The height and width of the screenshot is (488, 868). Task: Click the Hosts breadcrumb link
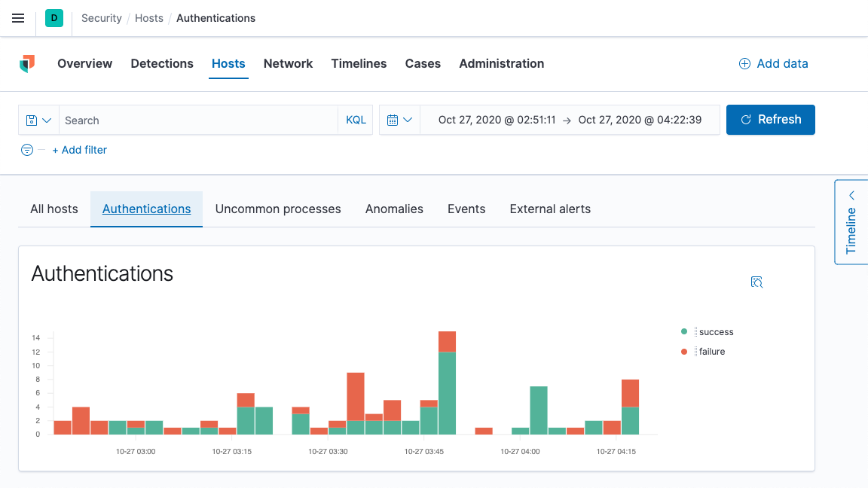[x=149, y=18]
